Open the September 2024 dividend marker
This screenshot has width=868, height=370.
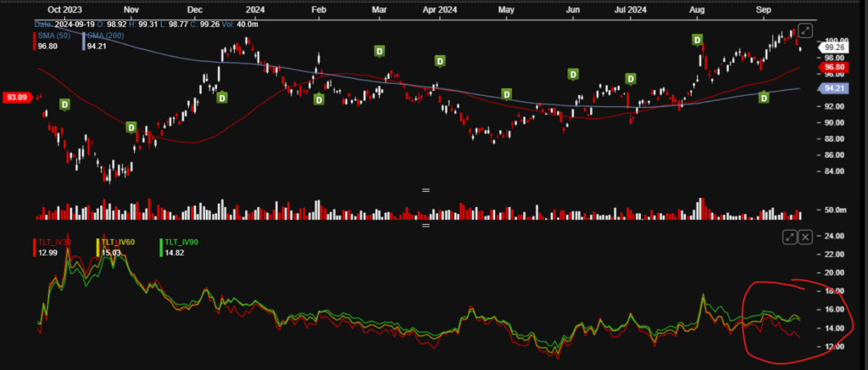click(764, 98)
